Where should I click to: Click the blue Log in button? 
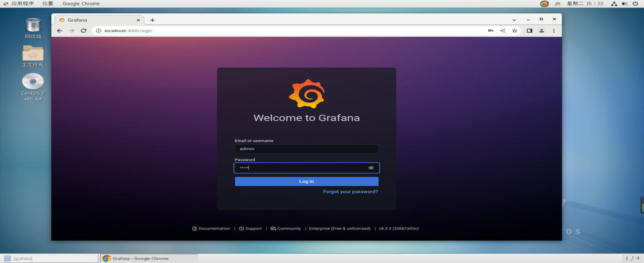click(x=306, y=181)
